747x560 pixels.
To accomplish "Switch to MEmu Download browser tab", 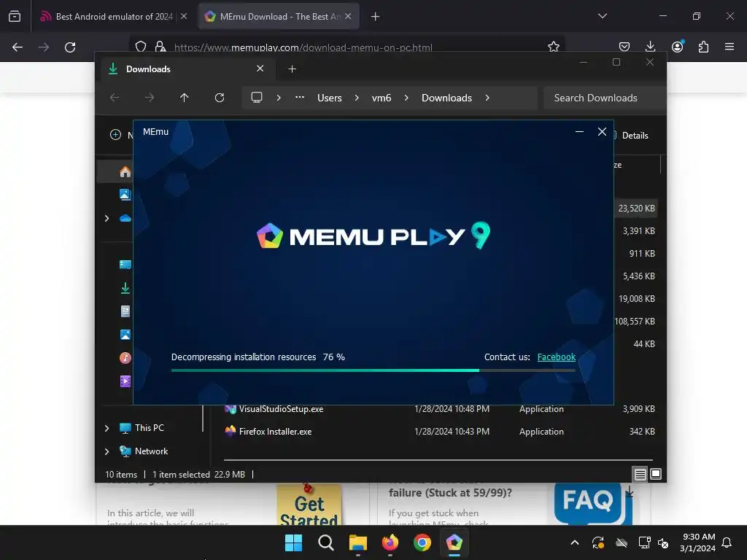I will (x=278, y=17).
